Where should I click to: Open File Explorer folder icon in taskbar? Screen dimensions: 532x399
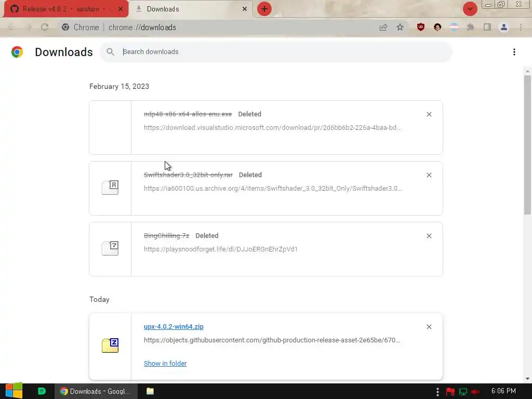click(x=150, y=391)
